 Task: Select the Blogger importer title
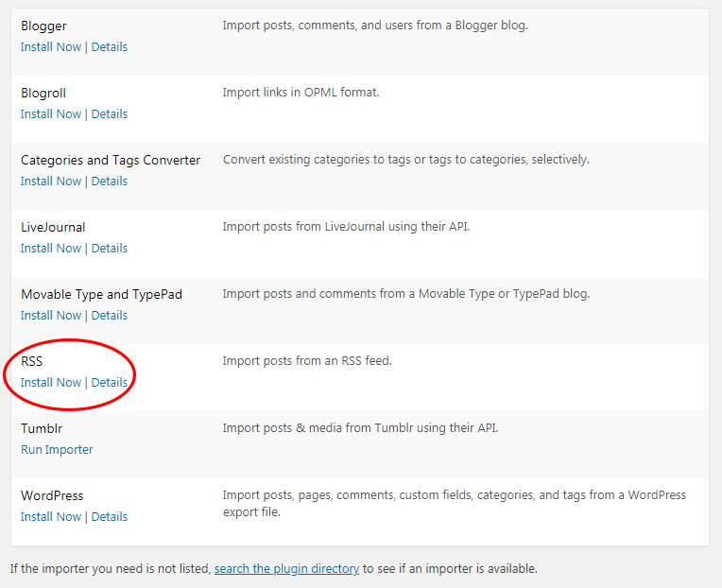point(43,26)
